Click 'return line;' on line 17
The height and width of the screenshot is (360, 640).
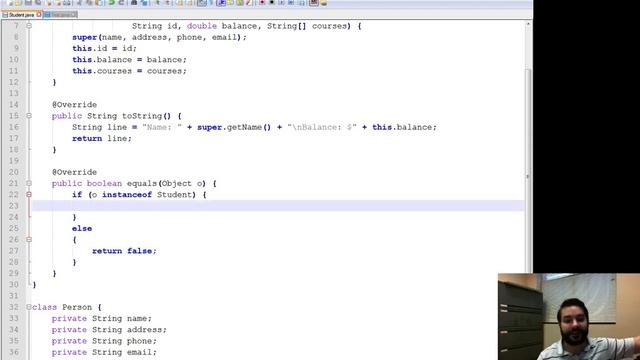(102, 139)
